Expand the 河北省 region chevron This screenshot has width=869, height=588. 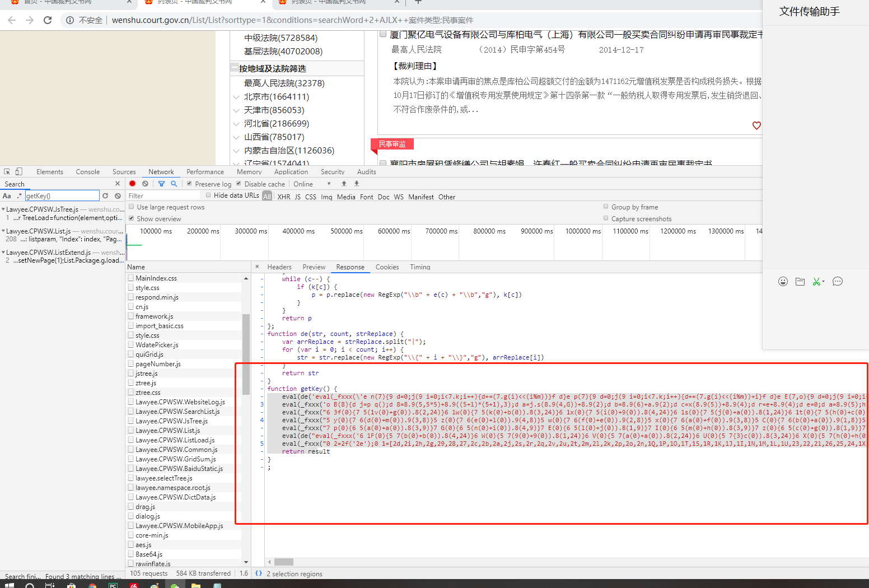(x=236, y=124)
